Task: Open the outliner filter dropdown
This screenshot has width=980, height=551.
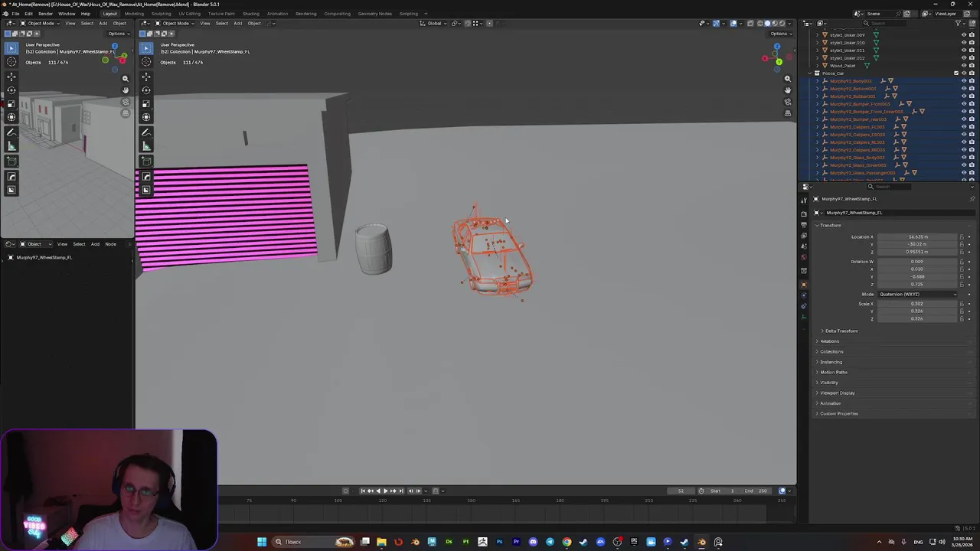Action: pyautogui.click(x=960, y=23)
